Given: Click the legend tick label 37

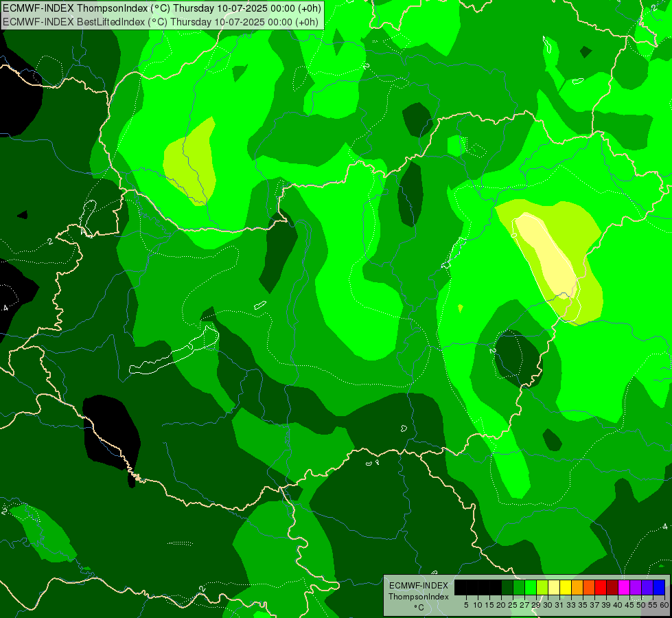Looking at the screenshot, I should pos(594,605).
